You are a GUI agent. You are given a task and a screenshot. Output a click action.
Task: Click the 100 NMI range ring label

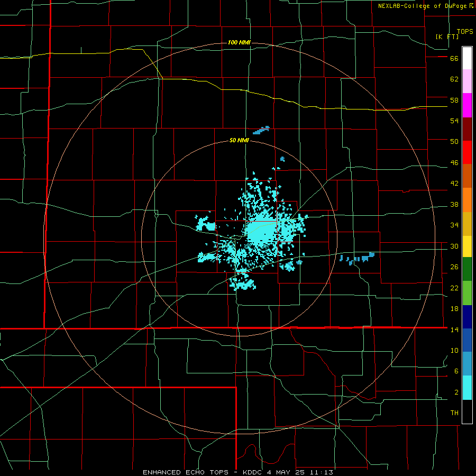point(239,42)
